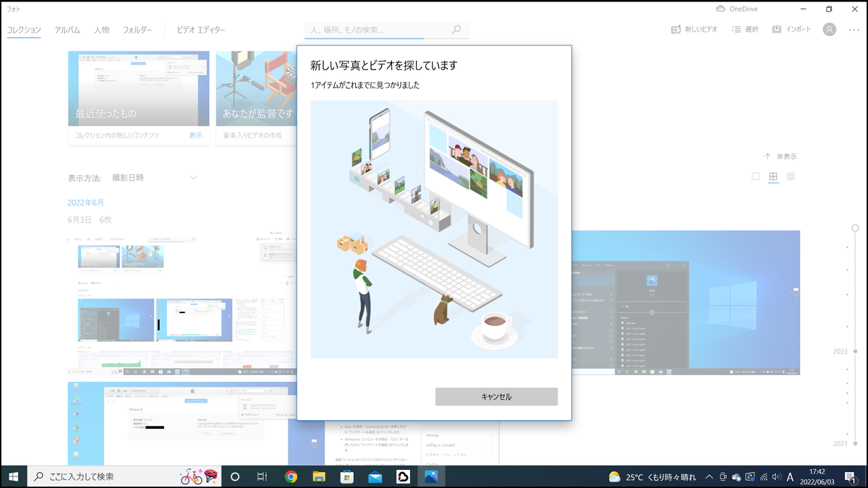The width and height of the screenshot is (868, 488).
Task: Open the weather widget 25°C くもり時々晴れ
Action: [652, 477]
